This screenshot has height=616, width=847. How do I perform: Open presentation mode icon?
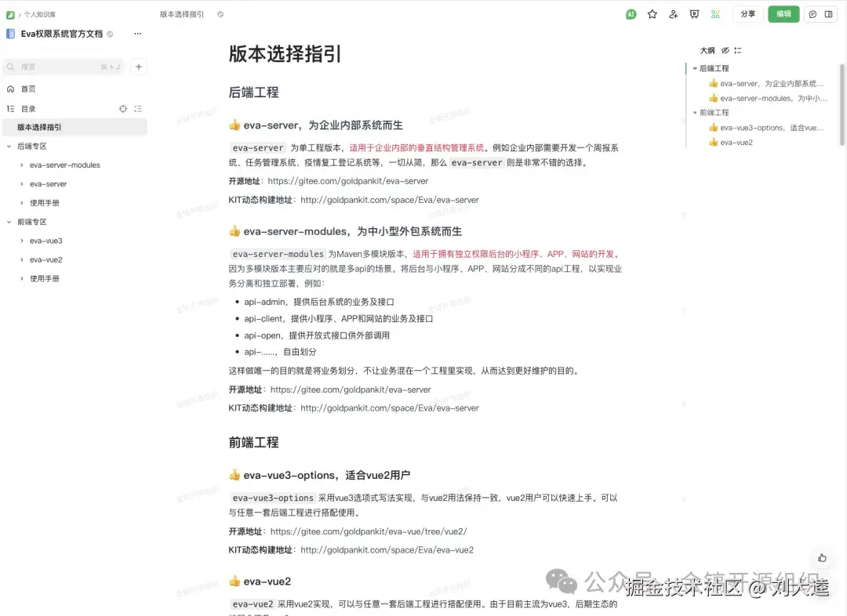point(696,14)
